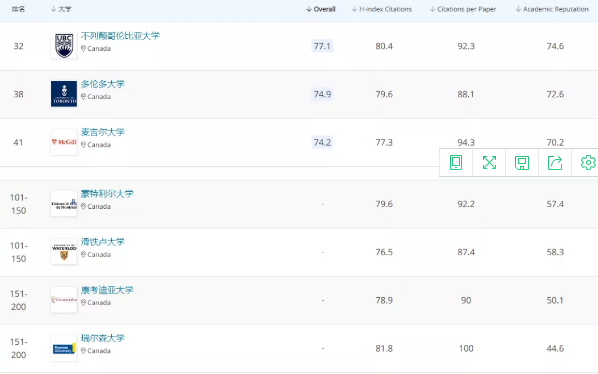Click Academic Reputation value 44.6
This screenshot has width=598, height=374.
555,348
